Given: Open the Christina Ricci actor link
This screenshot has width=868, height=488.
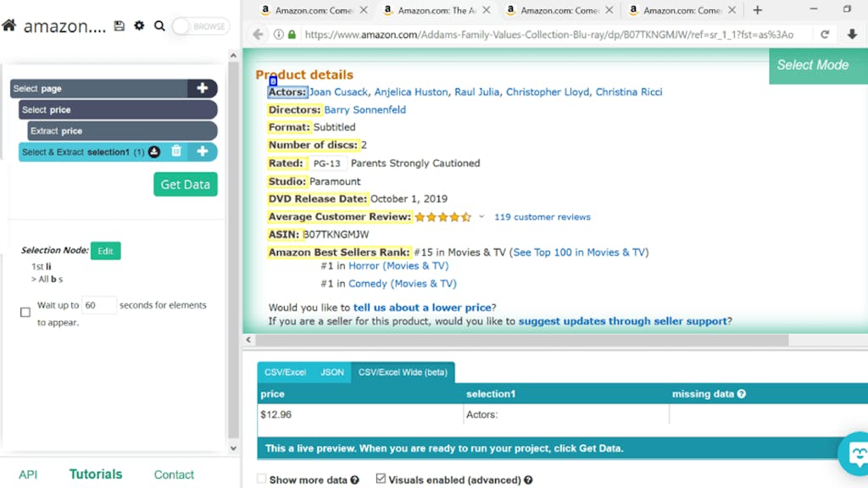Looking at the screenshot, I should [x=629, y=91].
